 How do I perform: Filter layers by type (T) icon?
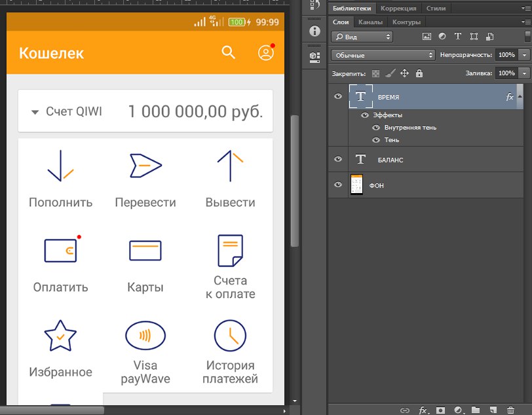tap(457, 37)
